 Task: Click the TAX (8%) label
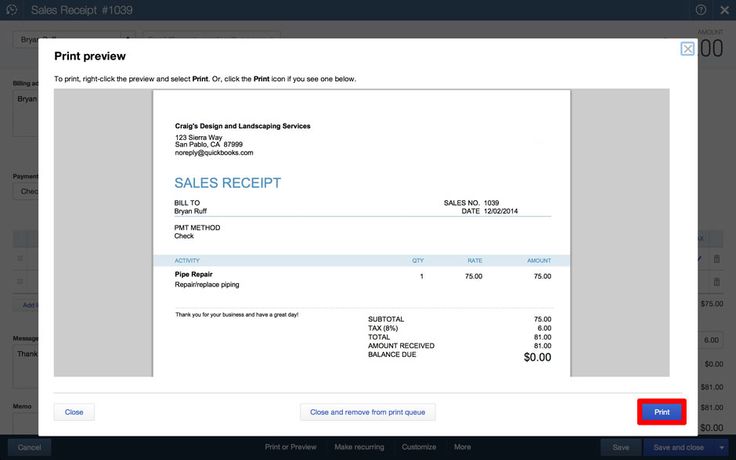(x=383, y=328)
